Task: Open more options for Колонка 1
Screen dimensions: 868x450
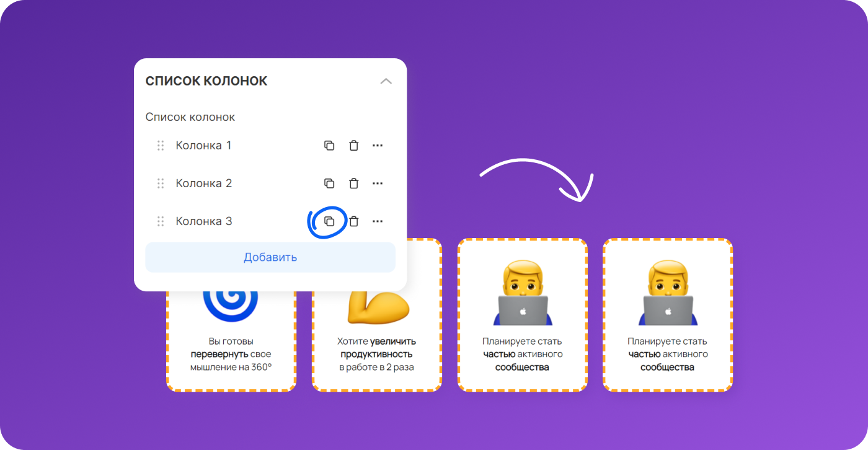Action: click(x=378, y=146)
